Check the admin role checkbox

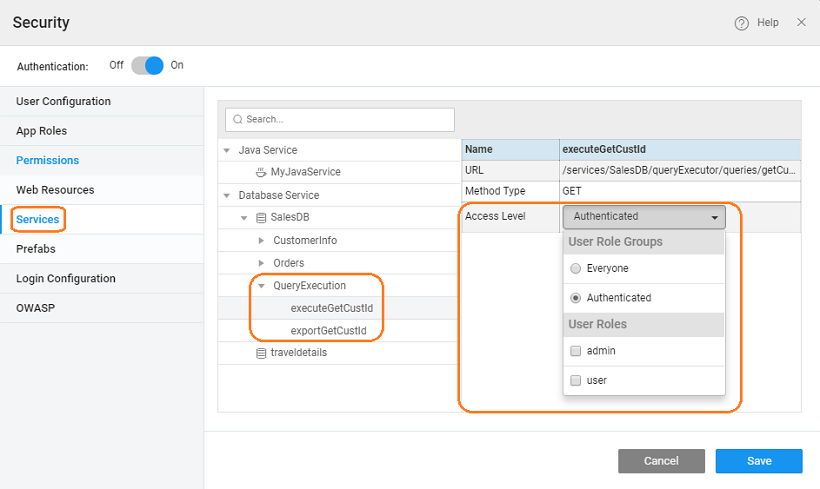(575, 351)
